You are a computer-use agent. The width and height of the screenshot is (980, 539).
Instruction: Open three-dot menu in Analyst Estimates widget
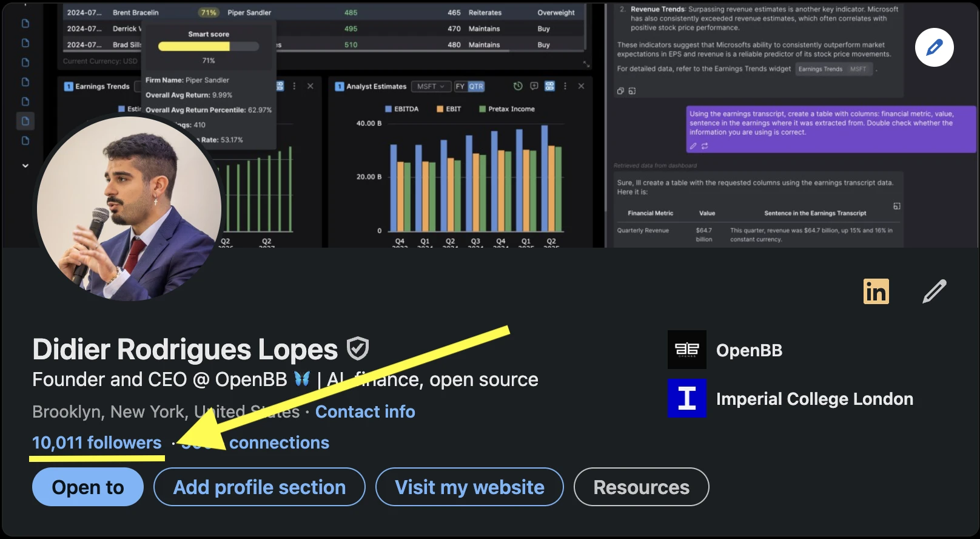(565, 86)
